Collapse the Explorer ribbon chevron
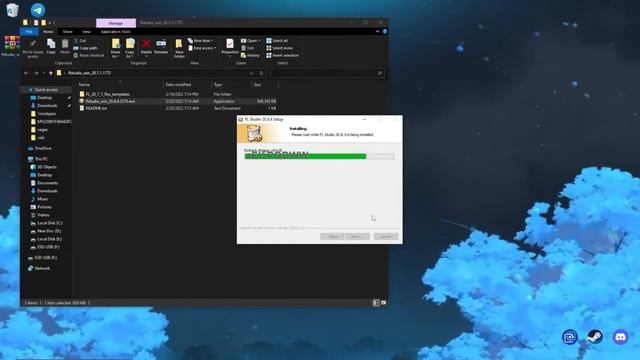 click(x=378, y=31)
